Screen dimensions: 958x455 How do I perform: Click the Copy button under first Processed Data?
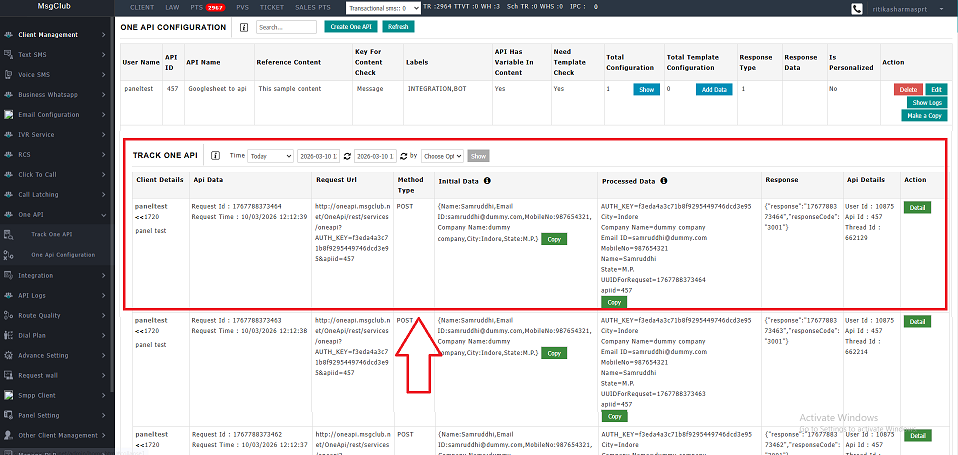(615, 301)
